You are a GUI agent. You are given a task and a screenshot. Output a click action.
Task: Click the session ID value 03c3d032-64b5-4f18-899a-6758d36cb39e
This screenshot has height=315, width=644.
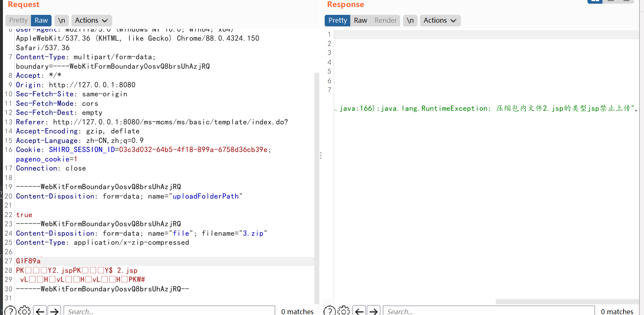click(x=193, y=150)
